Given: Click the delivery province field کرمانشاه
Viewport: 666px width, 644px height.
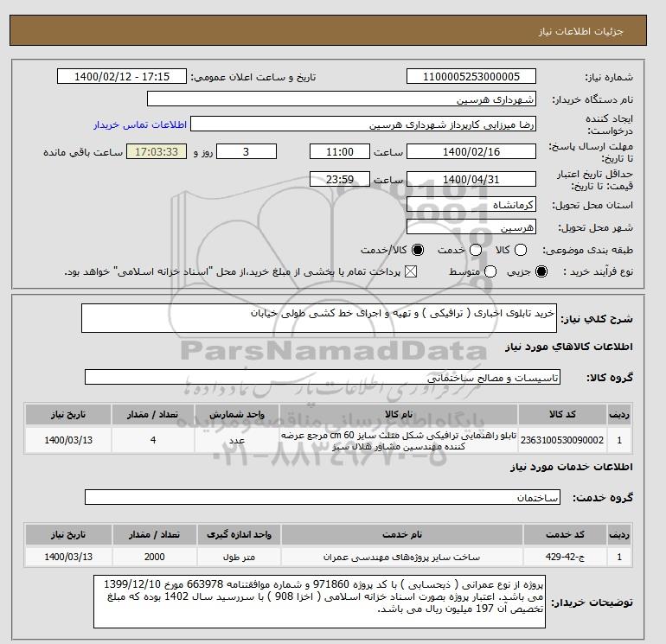Looking at the screenshot, I should coord(471,205).
